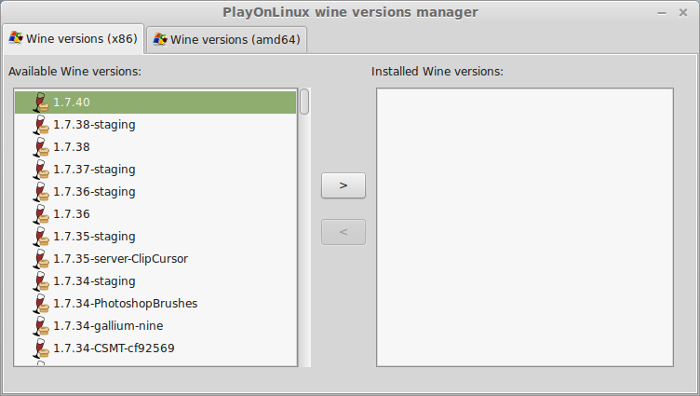The height and width of the screenshot is (396, 700).
Task: Close the wine versions manager window
Action: point(683,13)
